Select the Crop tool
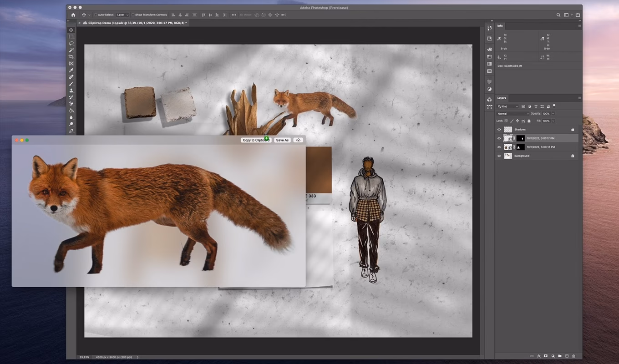Screen dimensions: 619x364 (71, 57)
